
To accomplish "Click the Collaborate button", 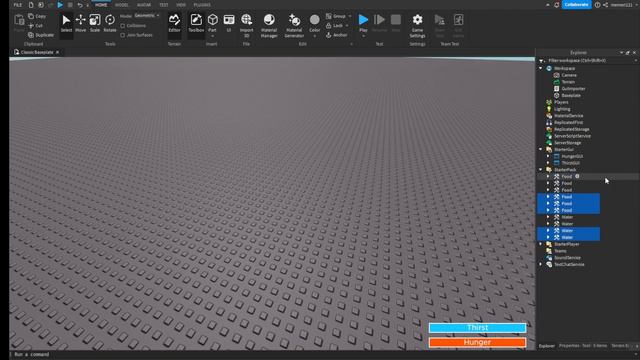I will click(x=576, y=5).
